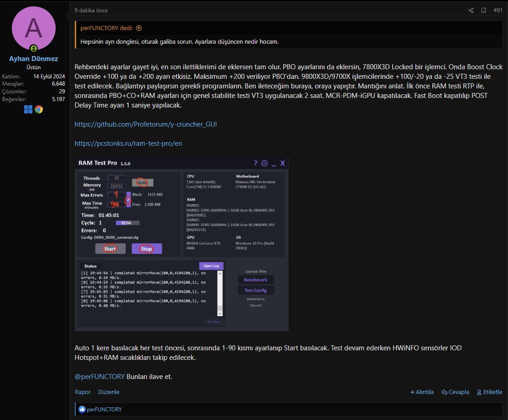Click the likes count '5.197'
Screen dimensions: 508x420
(x=58, y=99)
